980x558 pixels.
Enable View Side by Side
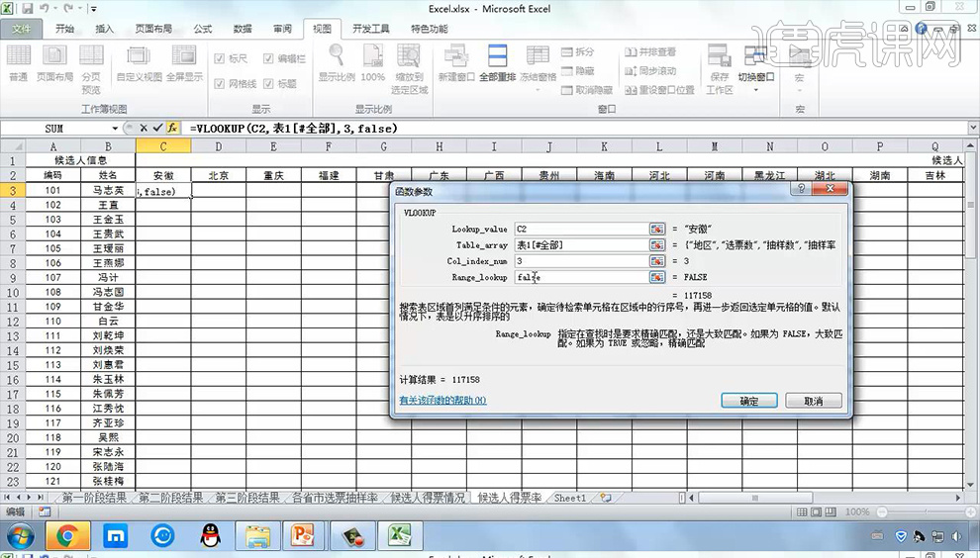[650, 51]
